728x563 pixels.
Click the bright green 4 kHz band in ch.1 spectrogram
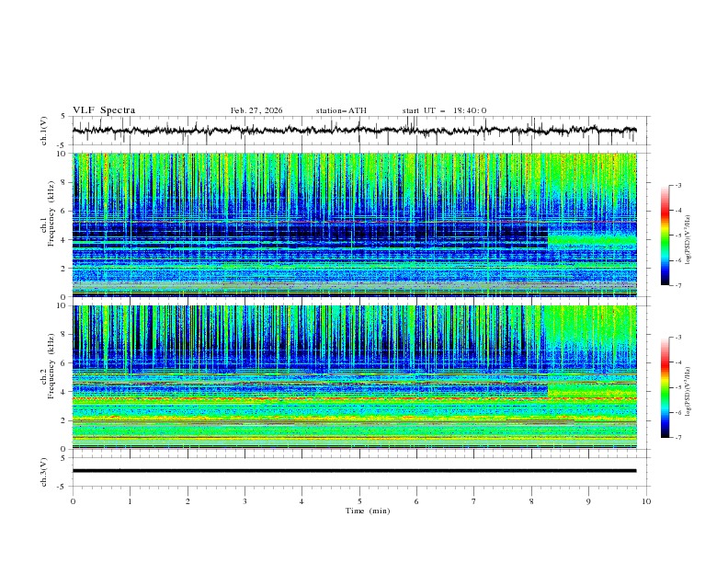(592, 239)
